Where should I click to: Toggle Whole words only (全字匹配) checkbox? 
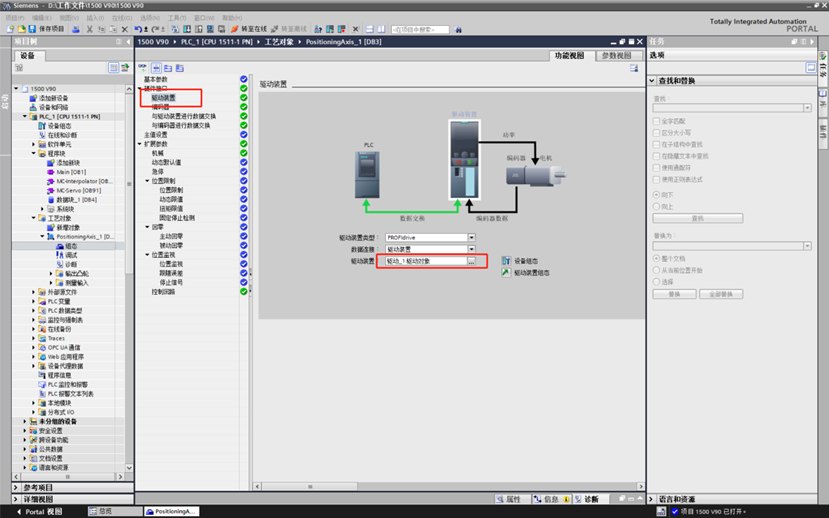656,121
